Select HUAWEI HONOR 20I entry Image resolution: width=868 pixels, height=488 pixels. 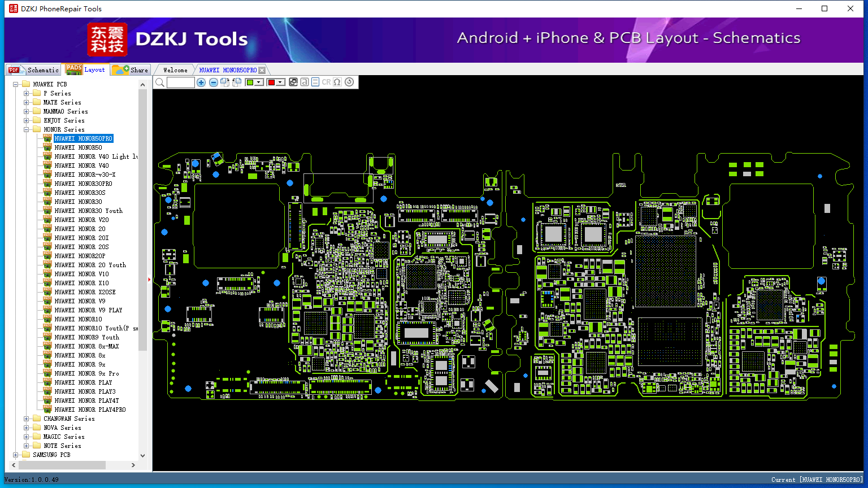click(x=81, y=238)
